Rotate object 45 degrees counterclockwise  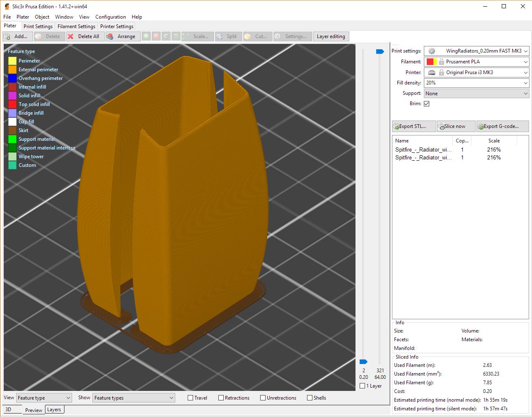[176, 36]
